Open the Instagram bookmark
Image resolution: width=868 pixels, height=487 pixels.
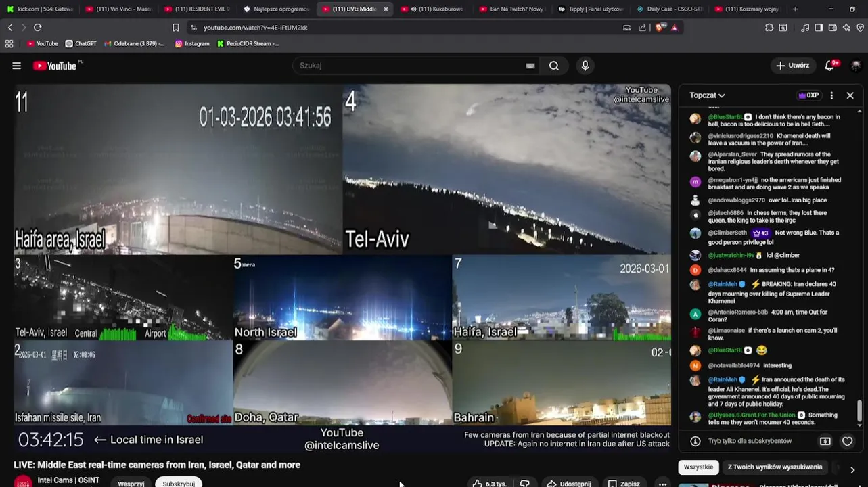click(192, 43)
